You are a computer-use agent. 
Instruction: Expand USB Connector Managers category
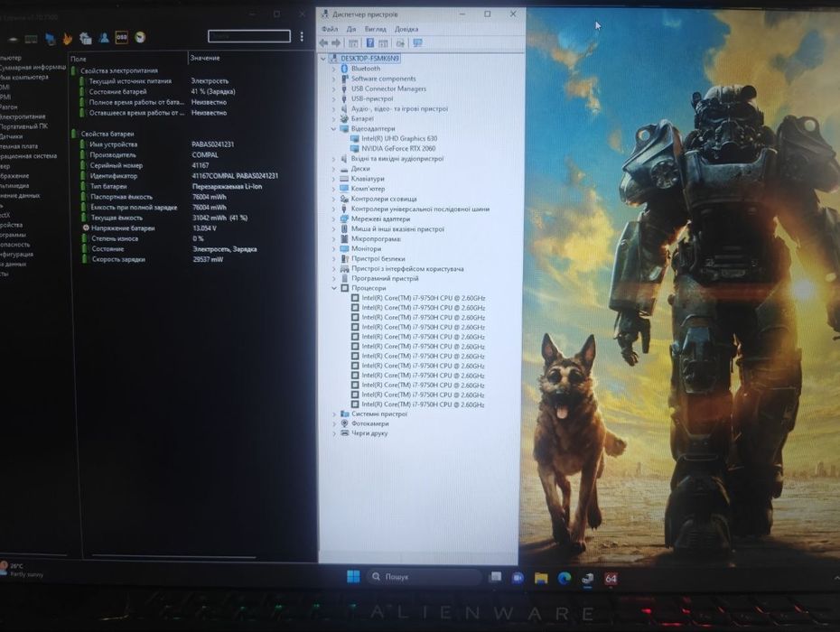[334, 88]
